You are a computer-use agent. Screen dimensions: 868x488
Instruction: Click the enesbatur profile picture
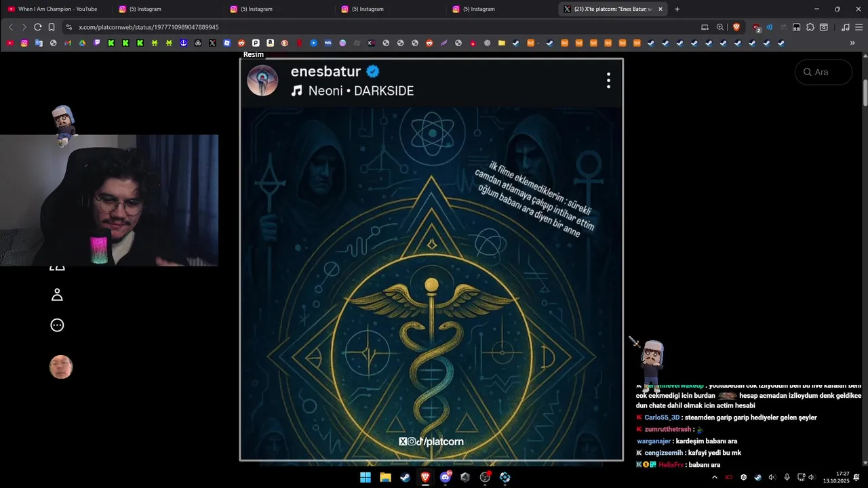coord(262,81)
